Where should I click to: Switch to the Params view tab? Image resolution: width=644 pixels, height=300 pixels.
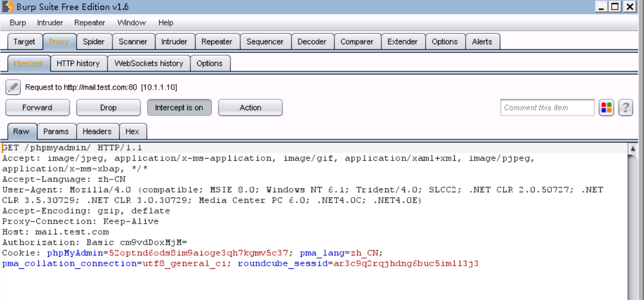point(57,132)
